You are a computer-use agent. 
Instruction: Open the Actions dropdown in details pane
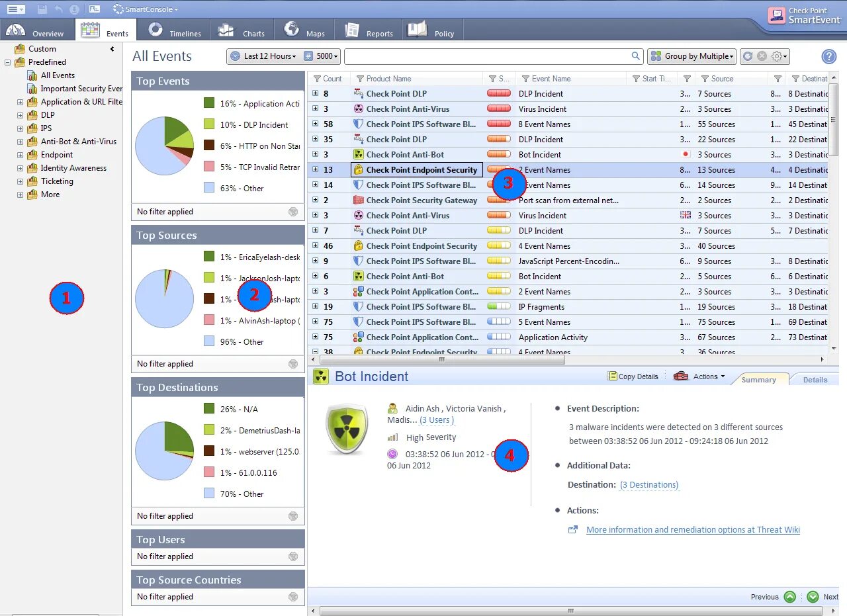(x=699, y=376)
